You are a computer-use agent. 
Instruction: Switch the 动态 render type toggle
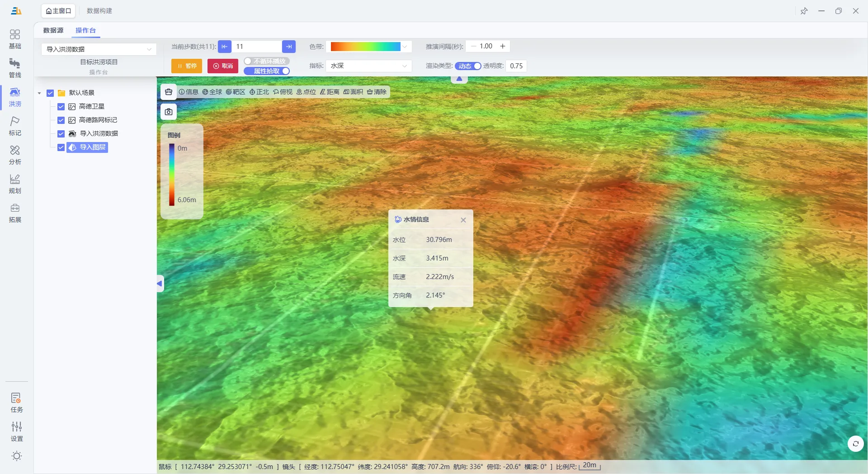tap(468, 66)
